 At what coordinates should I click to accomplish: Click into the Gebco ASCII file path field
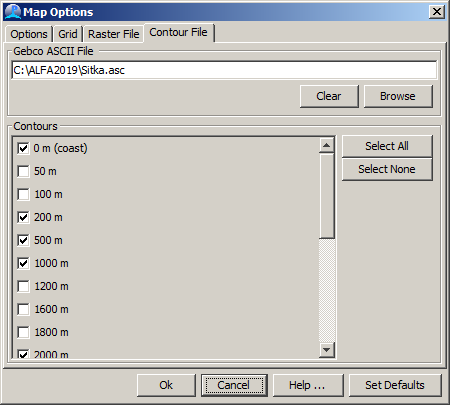point(224,70)
